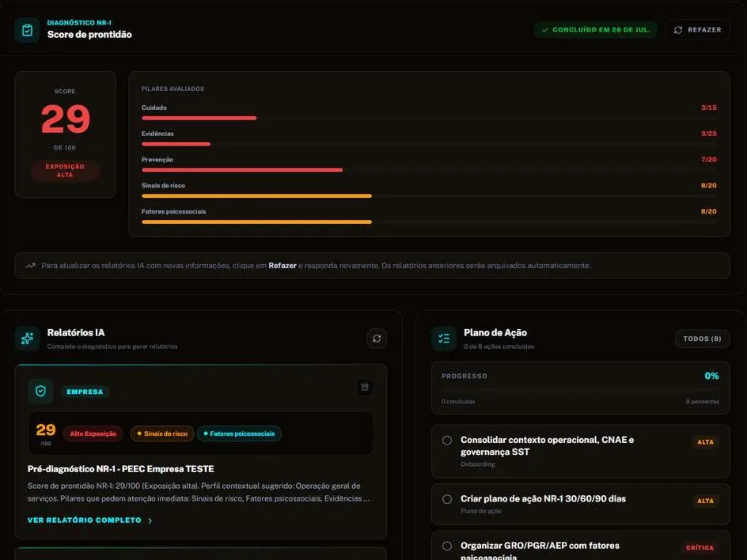
Task: Click the checklist icon beside Plano de Ação
Action: click(x=444, y=339)
